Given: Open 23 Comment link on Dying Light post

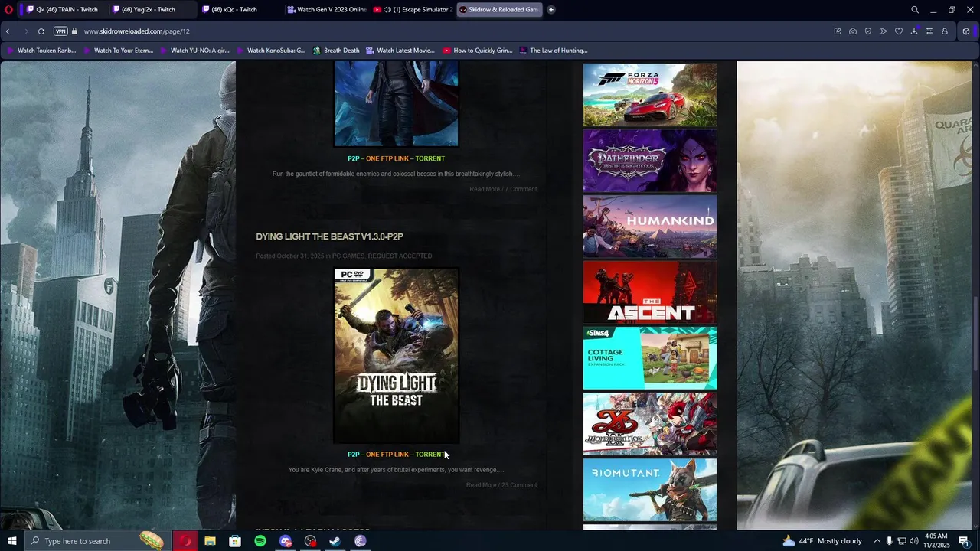Looking at the screenshot, I should pyautogui.click(x=519, y=485).
